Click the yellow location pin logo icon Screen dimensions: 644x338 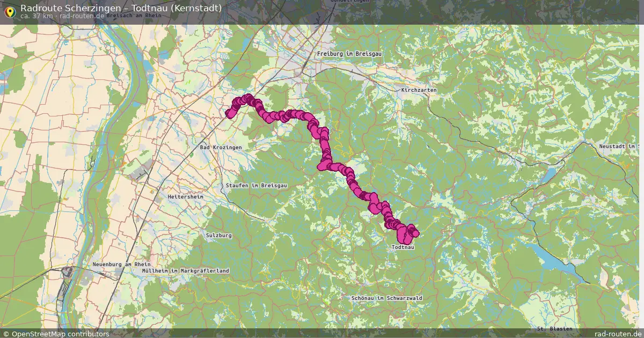click(9, 11)
